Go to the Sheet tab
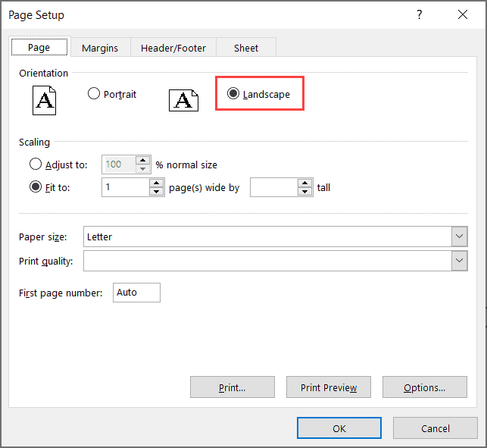Viewport: 487px width, 448px height. 246,48
